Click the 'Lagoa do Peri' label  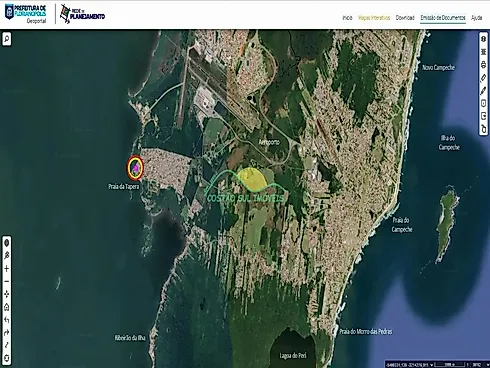coord(293,356)
